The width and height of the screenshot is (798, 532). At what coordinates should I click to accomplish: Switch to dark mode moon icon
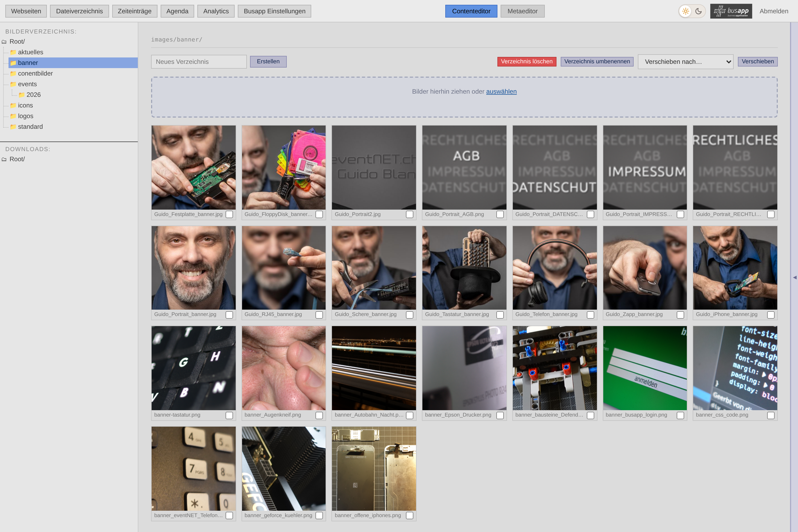pyautogui.click(x=698, y=11)
